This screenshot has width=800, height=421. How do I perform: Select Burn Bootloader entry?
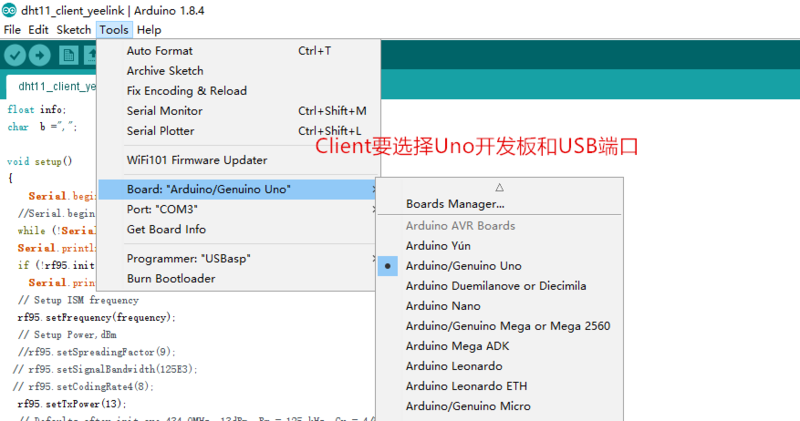tap(238, 279)
